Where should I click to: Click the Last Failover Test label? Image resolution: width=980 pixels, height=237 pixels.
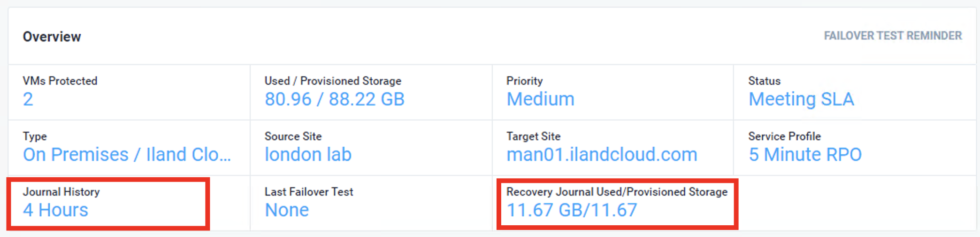[x=308, y=192]
